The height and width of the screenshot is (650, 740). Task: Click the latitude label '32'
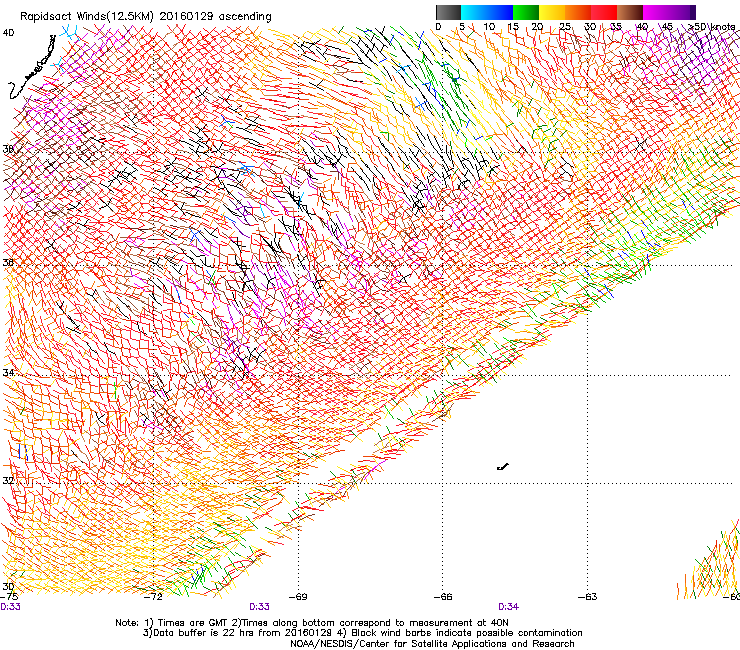tap(8, 481)
